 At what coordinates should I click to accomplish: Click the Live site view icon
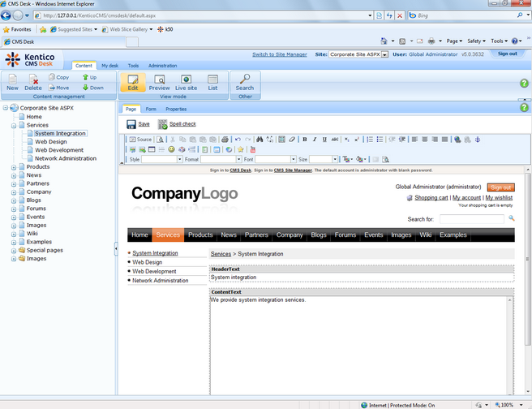click(x=186, y=81)
